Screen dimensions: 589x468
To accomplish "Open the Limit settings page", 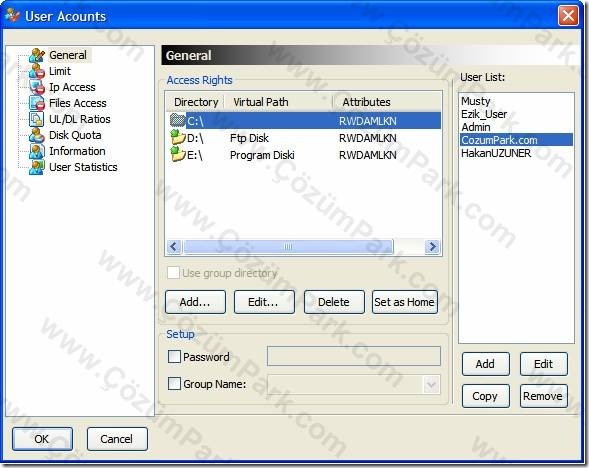I will [x=60, y=71].
